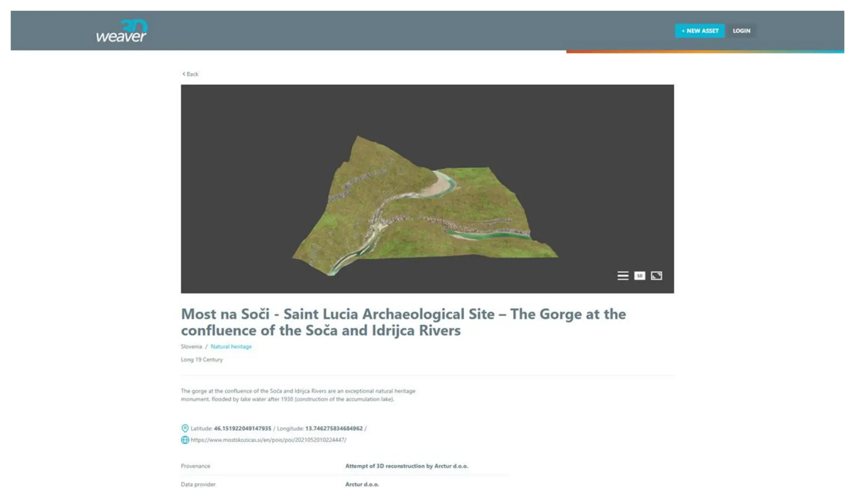Open the Natural heritage category link
The width and height of the screenshot is (868, 488).
[x=231, y=347]
